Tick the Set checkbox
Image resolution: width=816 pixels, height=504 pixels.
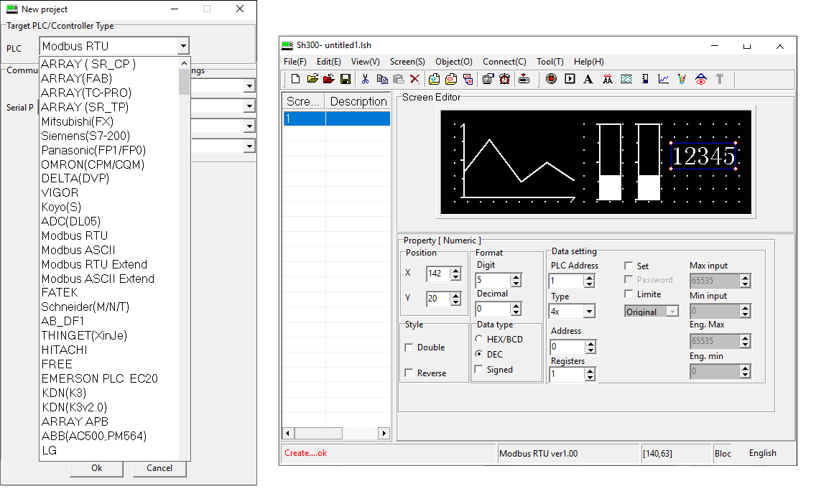point(629,266)
